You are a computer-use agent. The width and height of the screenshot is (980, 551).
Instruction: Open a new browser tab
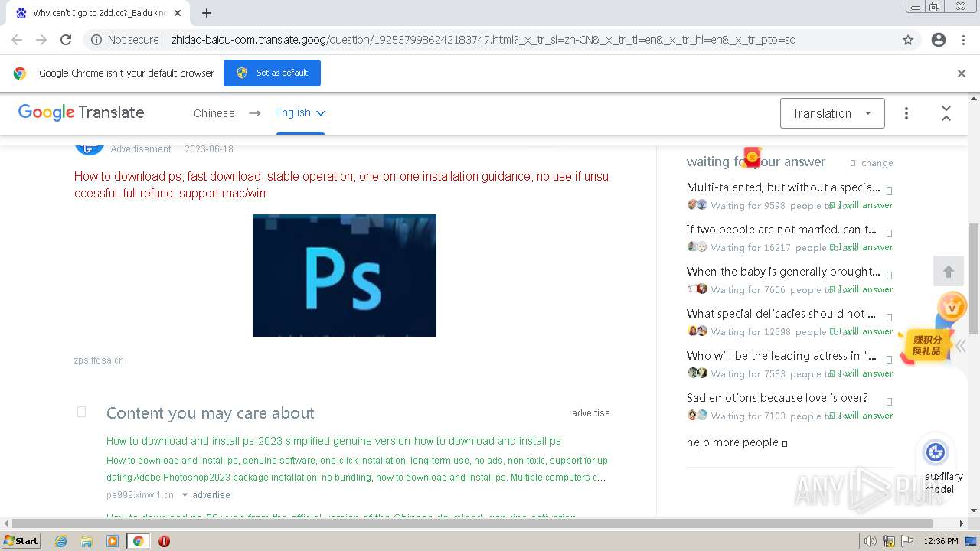[x=207, y=13]
